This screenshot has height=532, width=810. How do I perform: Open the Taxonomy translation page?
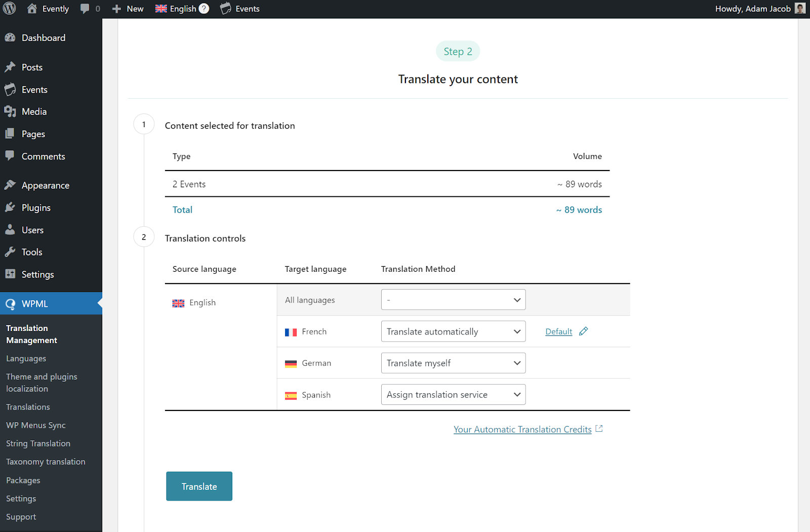[46, 461]
